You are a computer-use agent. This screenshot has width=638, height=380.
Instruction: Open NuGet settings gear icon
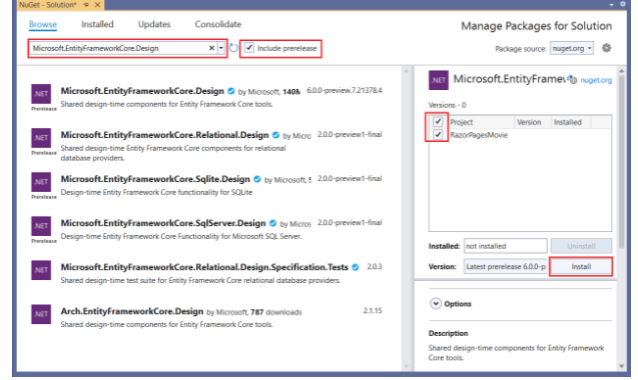coord(606,48)
